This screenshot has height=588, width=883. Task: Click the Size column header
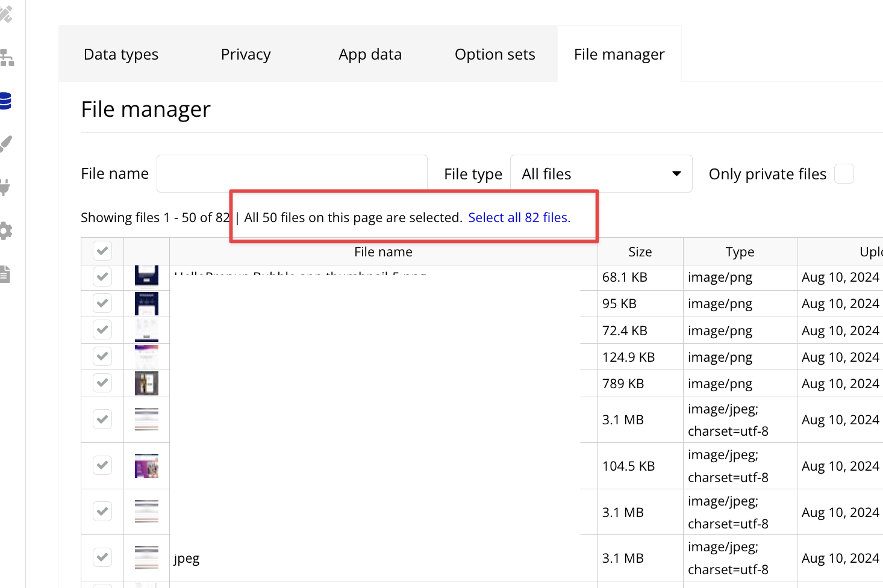(640, 252)
